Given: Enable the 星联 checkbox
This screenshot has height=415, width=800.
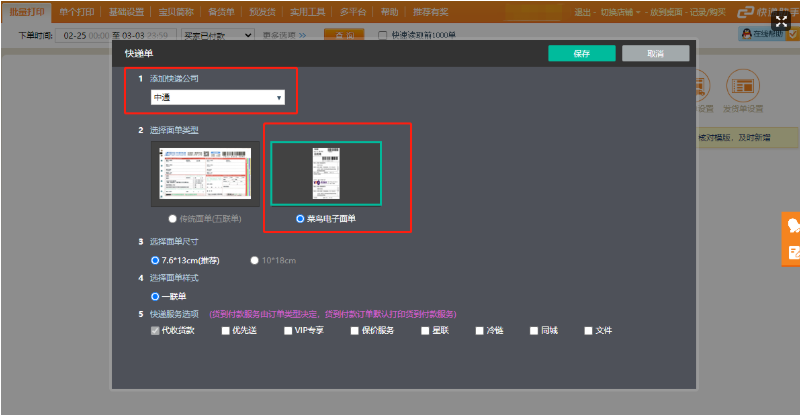Looking at the screenshot, I should pyautogui.click(x=425, y=331).
